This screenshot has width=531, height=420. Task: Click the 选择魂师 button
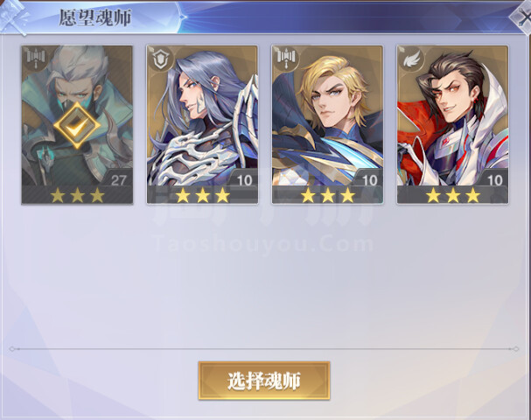[x=264, y=381]
